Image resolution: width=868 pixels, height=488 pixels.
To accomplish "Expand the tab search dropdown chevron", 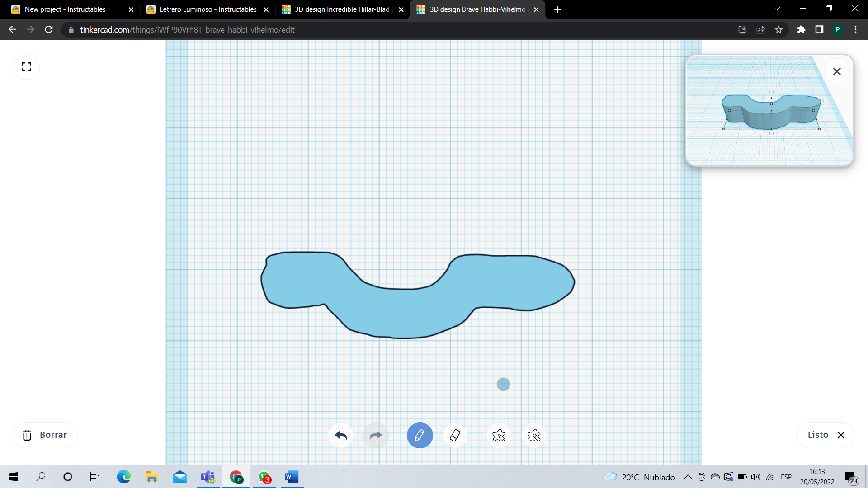I will pos(777,9).
